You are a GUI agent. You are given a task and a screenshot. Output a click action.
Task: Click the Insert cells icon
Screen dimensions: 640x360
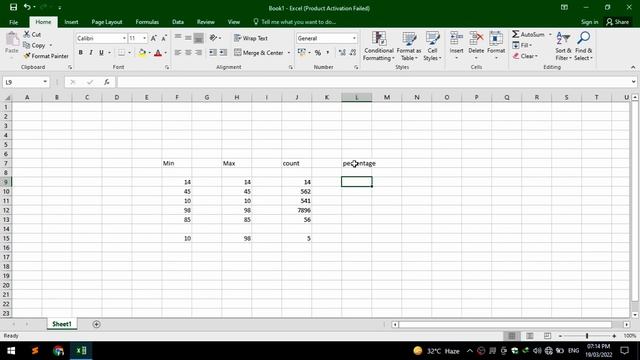456,38
